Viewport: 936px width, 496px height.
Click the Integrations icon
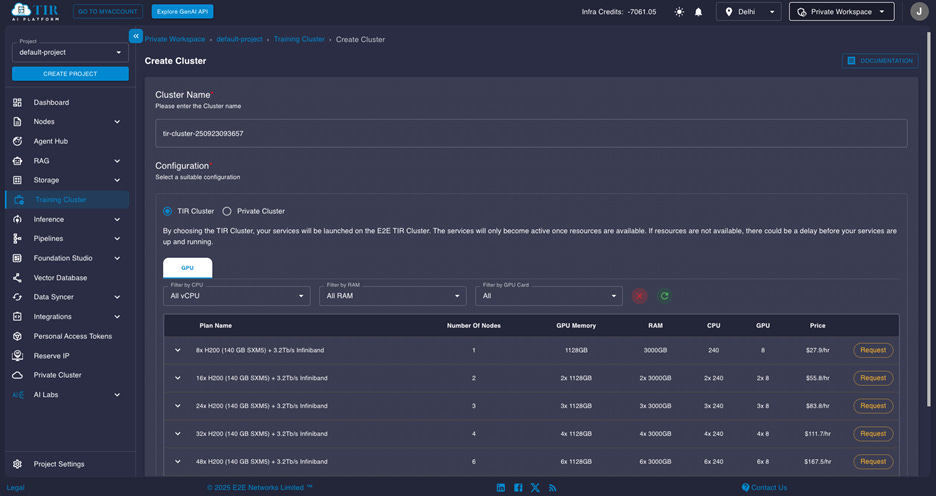17,317
